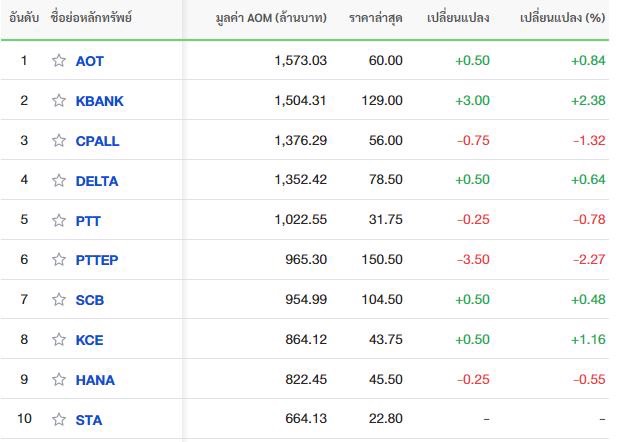Toggle the star next to KBANK
The width and height of the screenshot is (628, 442).
pyautogui.click(x=59, y=100)
